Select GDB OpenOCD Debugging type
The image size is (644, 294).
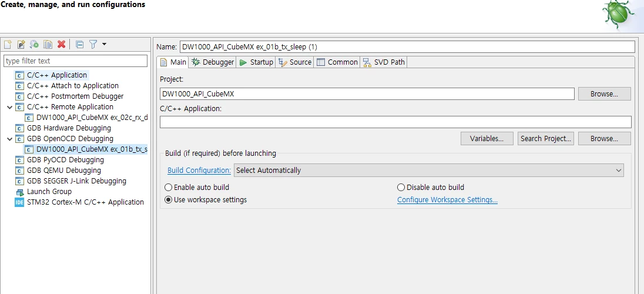pos(71,139)
